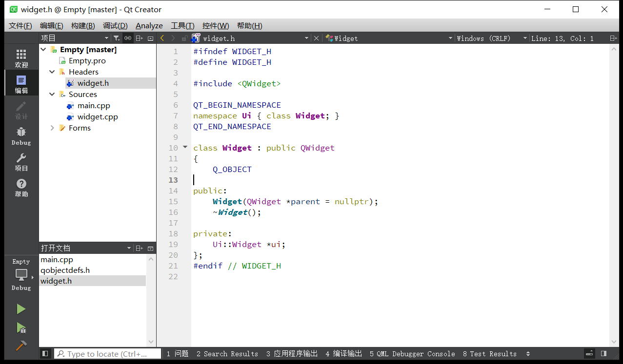Open the 欢迎 (Welcome) mode
The height and width of the screenshot is (364, 623).
click(x=21, y=58)
